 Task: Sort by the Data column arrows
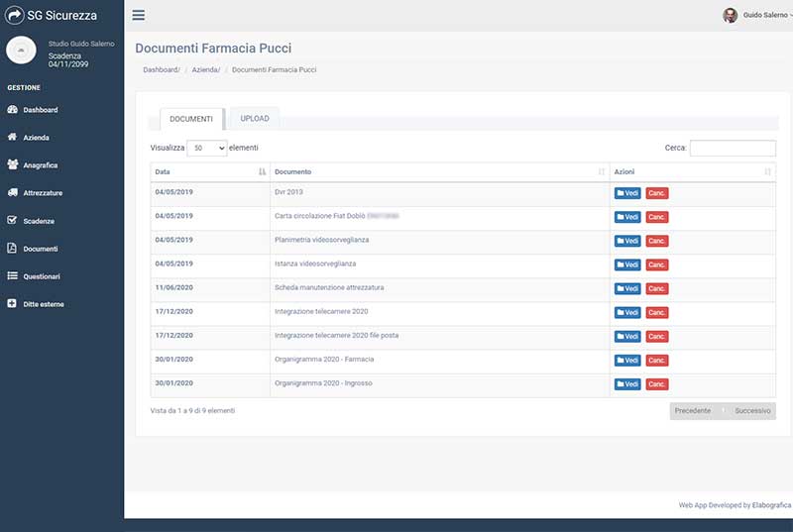click(x=262, y=171)
